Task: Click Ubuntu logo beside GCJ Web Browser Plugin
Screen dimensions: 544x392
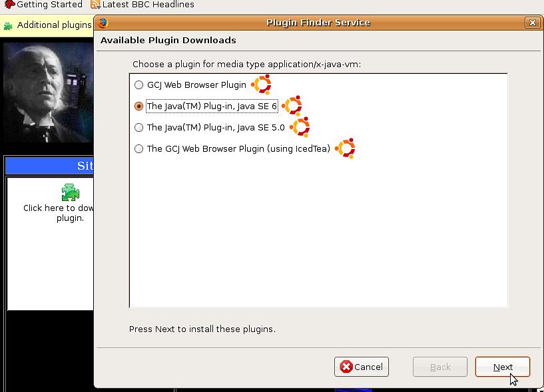Action: click(261, 85)
